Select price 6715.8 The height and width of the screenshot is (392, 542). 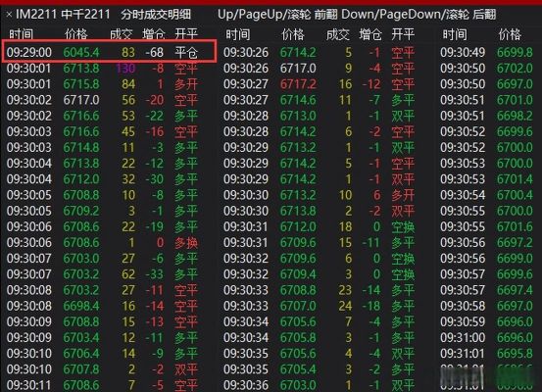[x=81, y=84]
